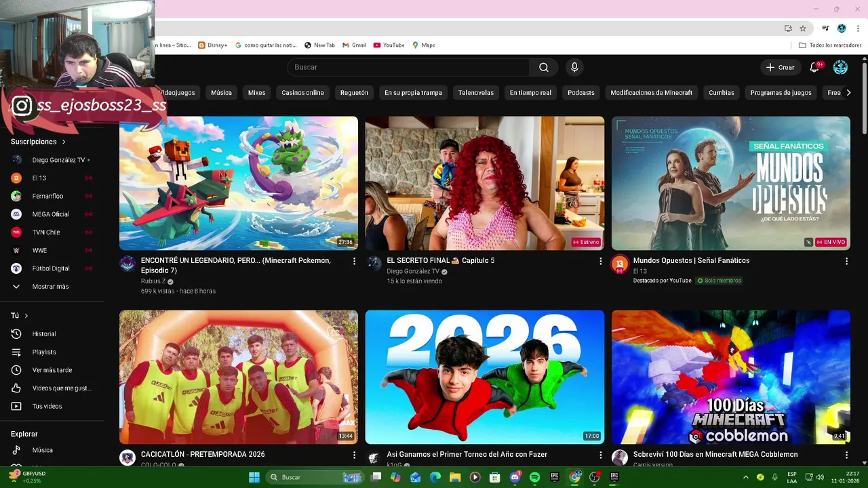Open El 13 channel avatar under video
Screen dimensions: 868x488
pyautogui.click(x=620, y=264)
